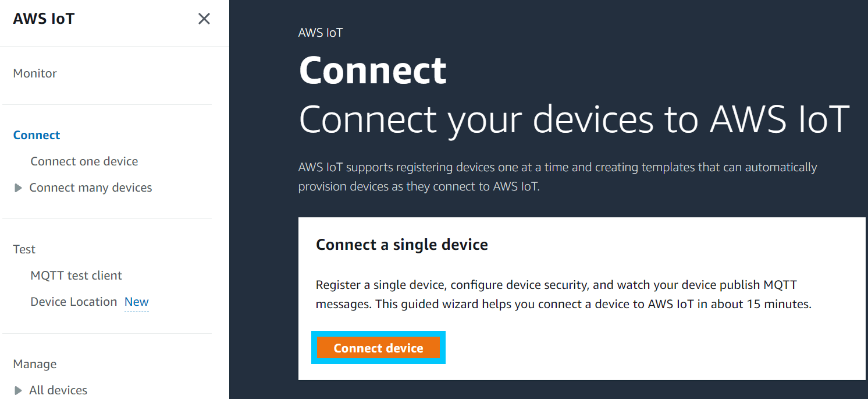Click the guided wizard description paragraph
This screenshot has width=868, height=399.
[x=563, y=295]
